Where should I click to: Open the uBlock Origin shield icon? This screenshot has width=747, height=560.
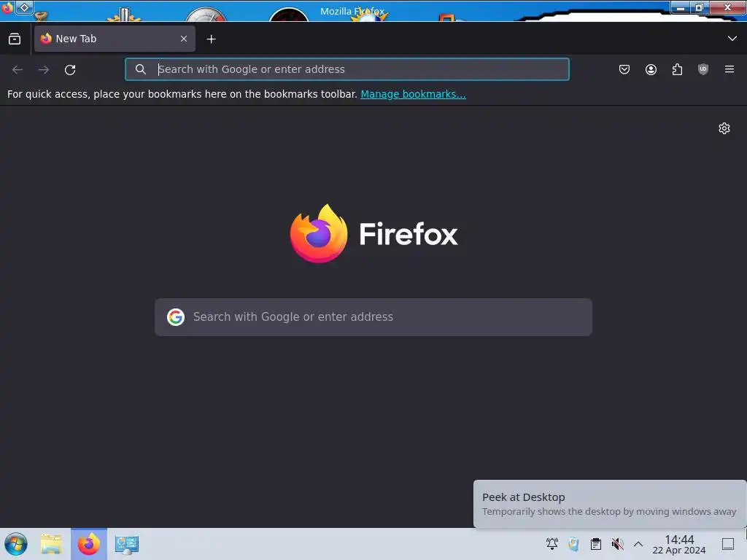703,69
